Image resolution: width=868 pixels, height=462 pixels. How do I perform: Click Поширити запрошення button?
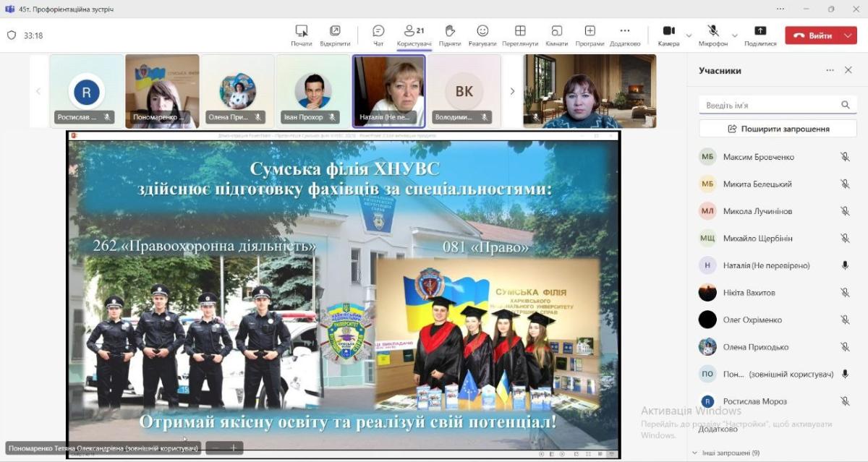[778, 129]
